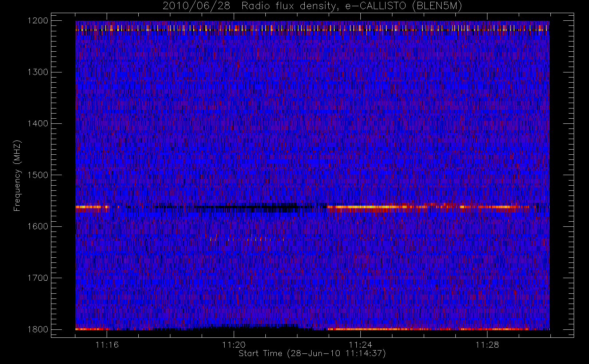Click the 1300 frequency tick label
This screenshot has height=364, width=589.
pos(38,72)
